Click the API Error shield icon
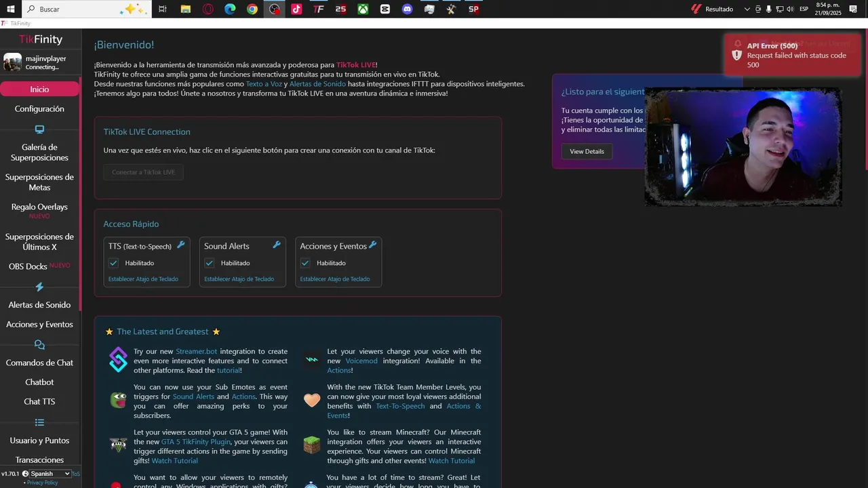 (x=736, y=56)
